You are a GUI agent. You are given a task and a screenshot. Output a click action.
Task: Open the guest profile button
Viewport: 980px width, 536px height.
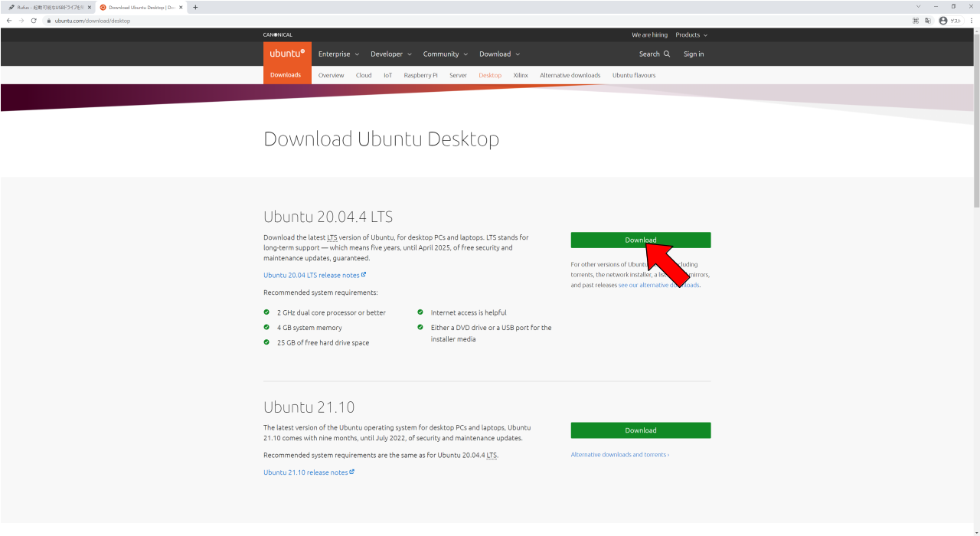pyautogui.click(x=950, y=21)
